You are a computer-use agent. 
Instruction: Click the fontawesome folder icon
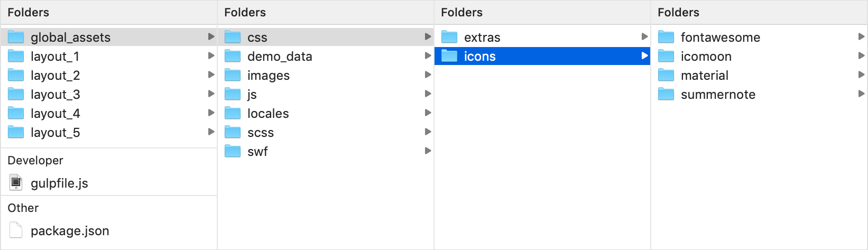pos(666,37)
